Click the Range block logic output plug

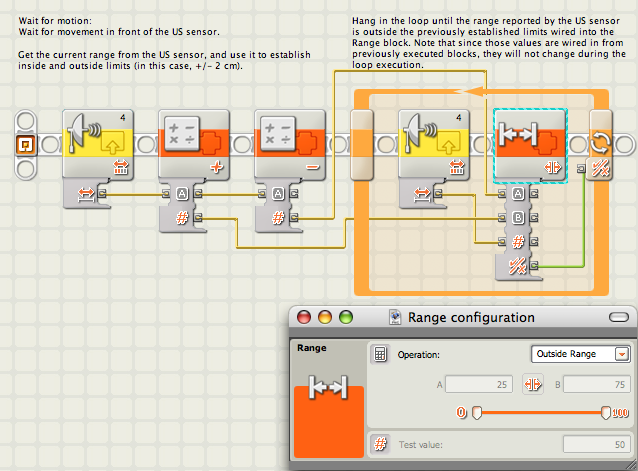pos(534,266)
